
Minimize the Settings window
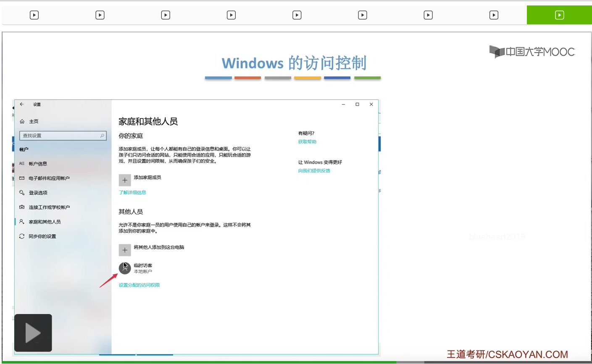(x=343, y=105)
